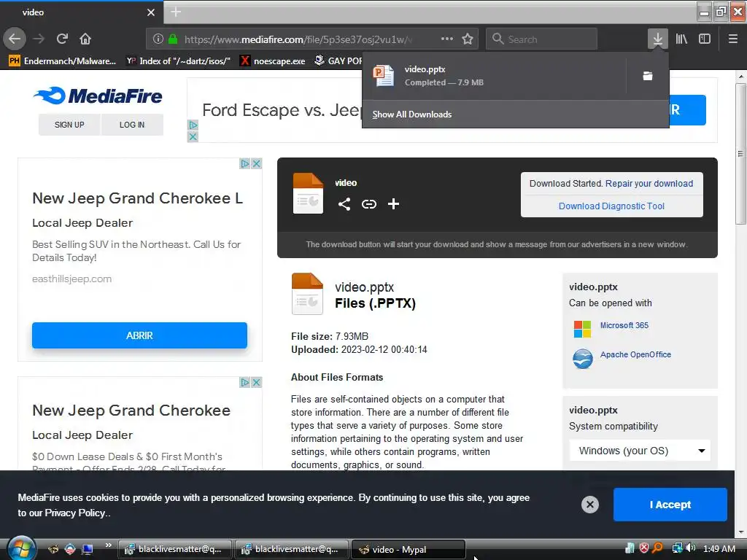Open the noescape.exe bookmark
This screenshot has width=747, height=560.
pyautogui.click(x=273, y=61)
